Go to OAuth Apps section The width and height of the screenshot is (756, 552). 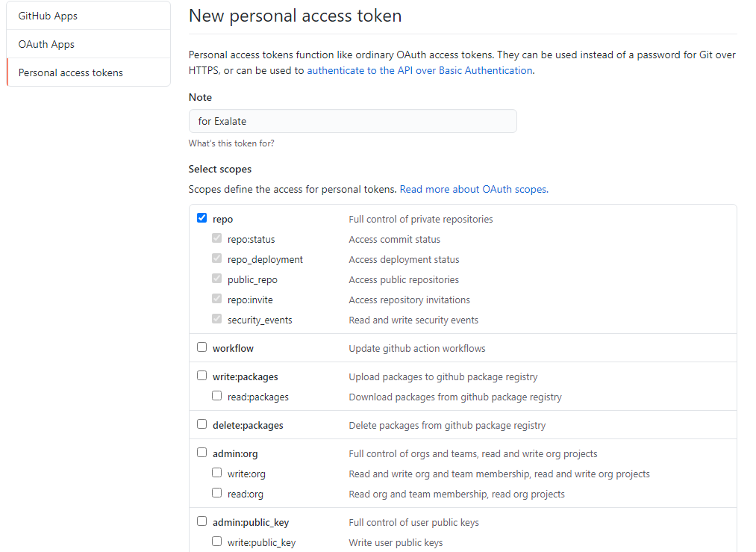tap(46, 44)
